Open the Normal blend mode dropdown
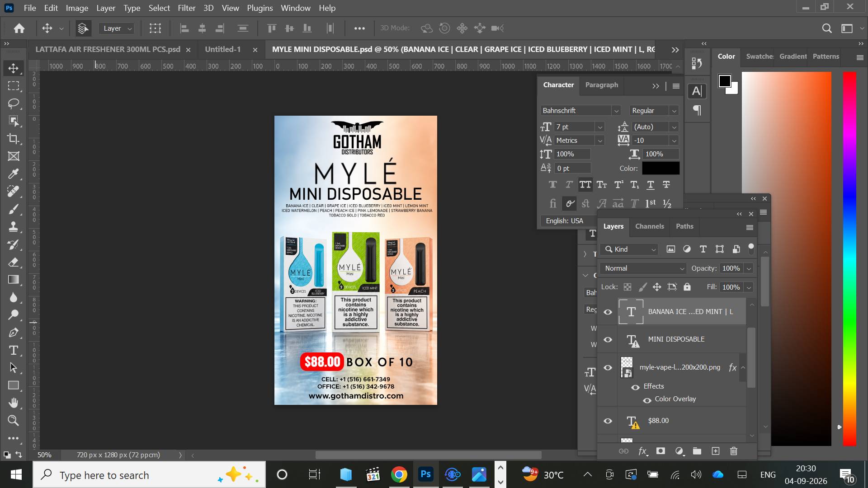The image size is (868, 488). coord(643,268)
